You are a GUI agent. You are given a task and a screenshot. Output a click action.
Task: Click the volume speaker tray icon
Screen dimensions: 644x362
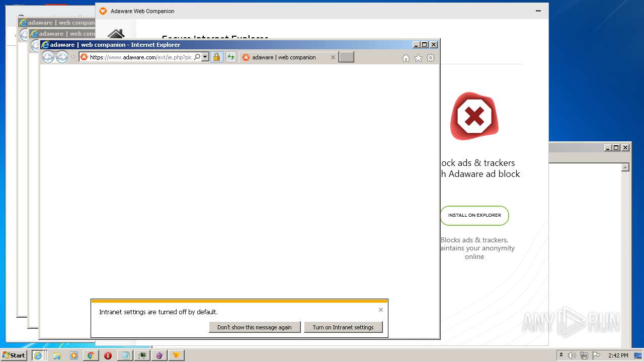tap(572, 355)
